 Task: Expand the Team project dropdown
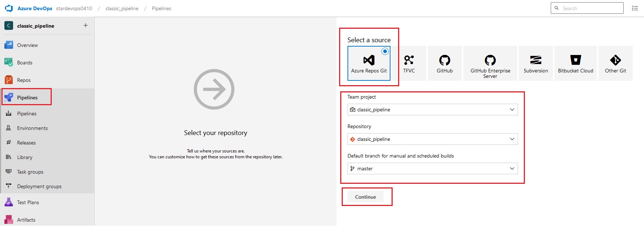pos(433,110)
